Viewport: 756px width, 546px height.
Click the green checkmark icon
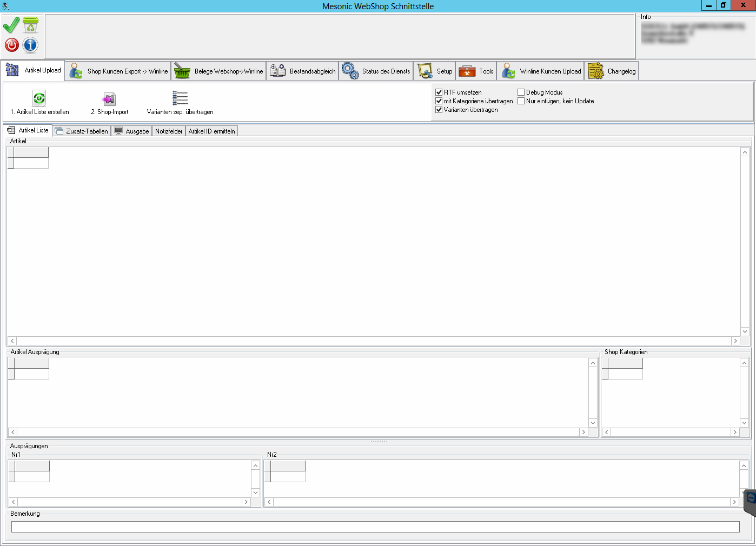point(11,25)
